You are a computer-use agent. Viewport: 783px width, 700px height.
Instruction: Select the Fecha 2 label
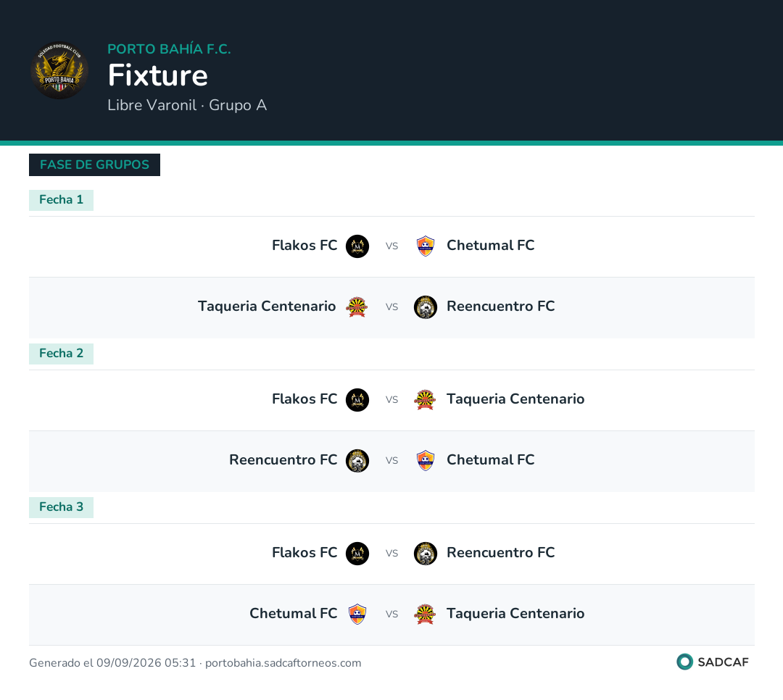pyautogui.click(x=61, y=354)
